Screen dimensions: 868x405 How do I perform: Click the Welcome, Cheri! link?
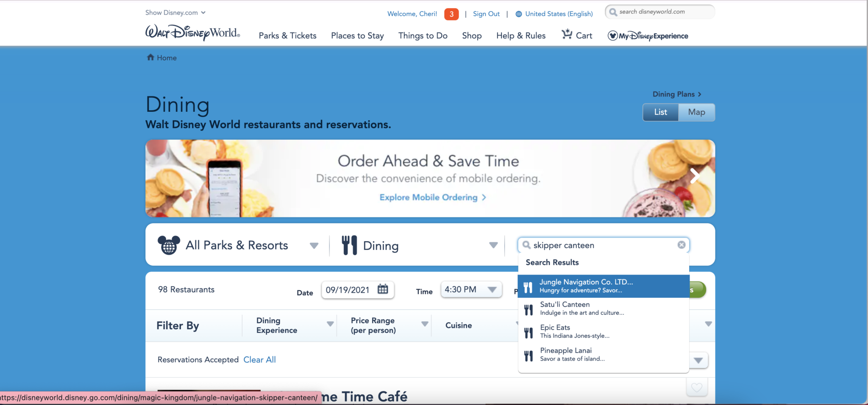click(x=412, y=14)
